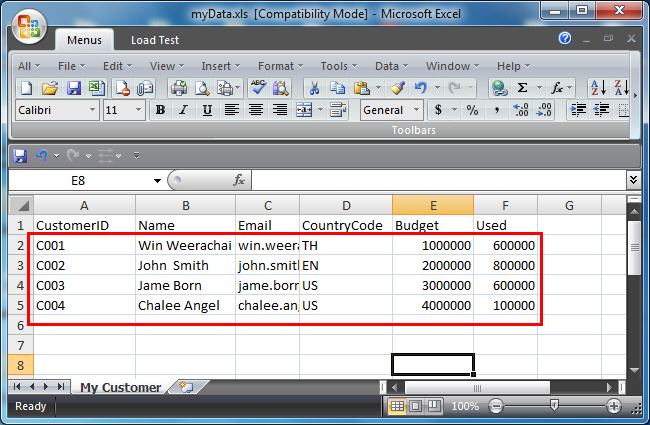Click the zoom in plus button
Image resolution: width=650 pixels, height=425 pixels.
pyautogui.click(x=613, y=406)
